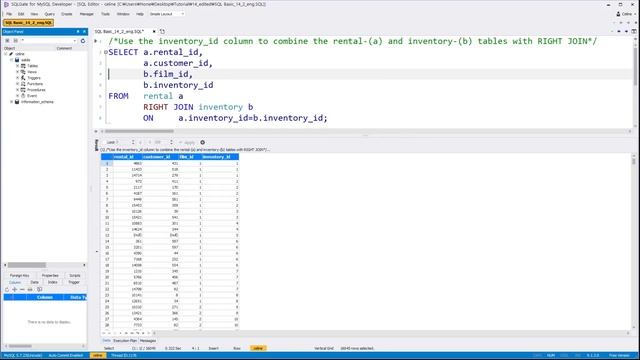Open the Object Panel filter dropdown
This screenshot has width=640, height=360.
(75, 41)
